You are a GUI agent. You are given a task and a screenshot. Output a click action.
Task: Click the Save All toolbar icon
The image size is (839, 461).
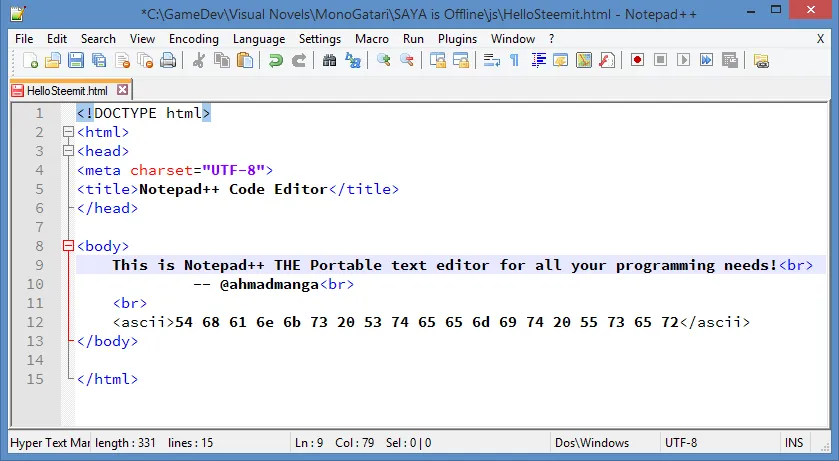(99, 60)
